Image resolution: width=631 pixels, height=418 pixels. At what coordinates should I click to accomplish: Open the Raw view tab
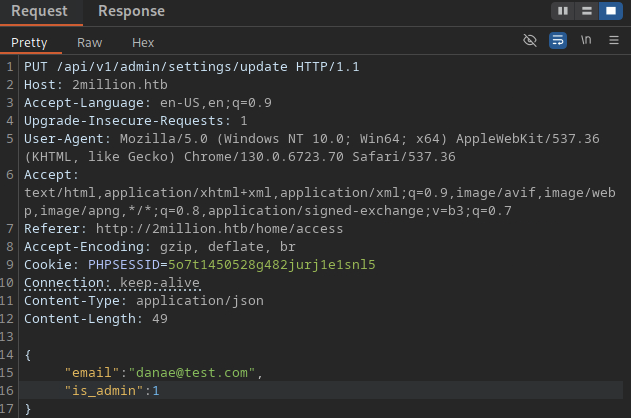point(90,43)
